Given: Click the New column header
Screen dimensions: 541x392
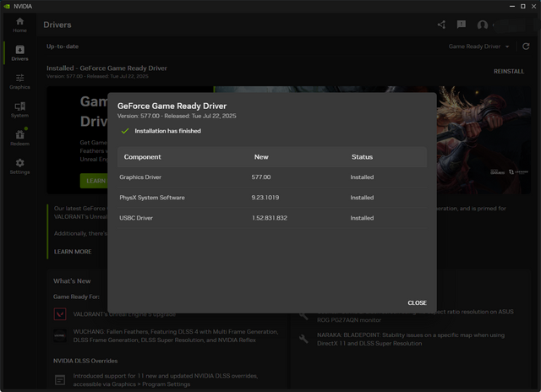Looking at the screenshot, I should coord(261,157).
